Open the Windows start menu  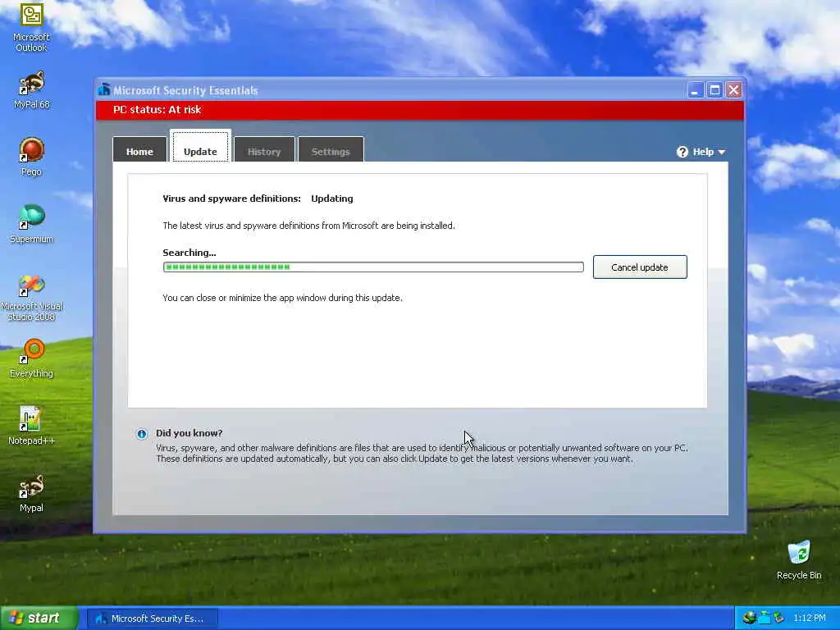[x=39, y=619]
